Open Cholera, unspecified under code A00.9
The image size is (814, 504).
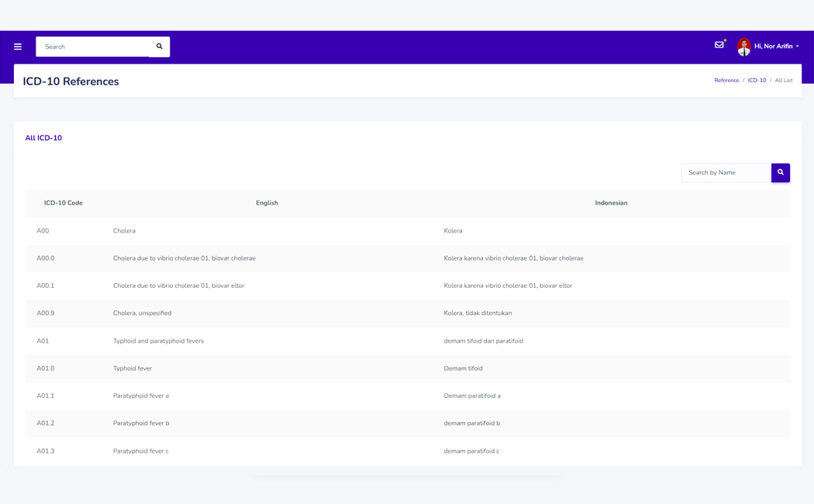140,312
